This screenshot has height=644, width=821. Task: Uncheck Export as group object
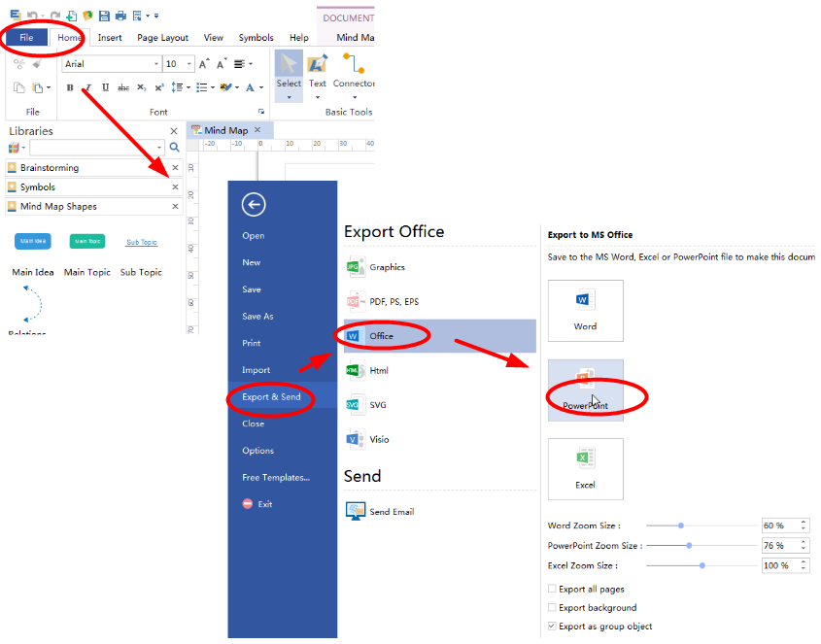point(552,626)
